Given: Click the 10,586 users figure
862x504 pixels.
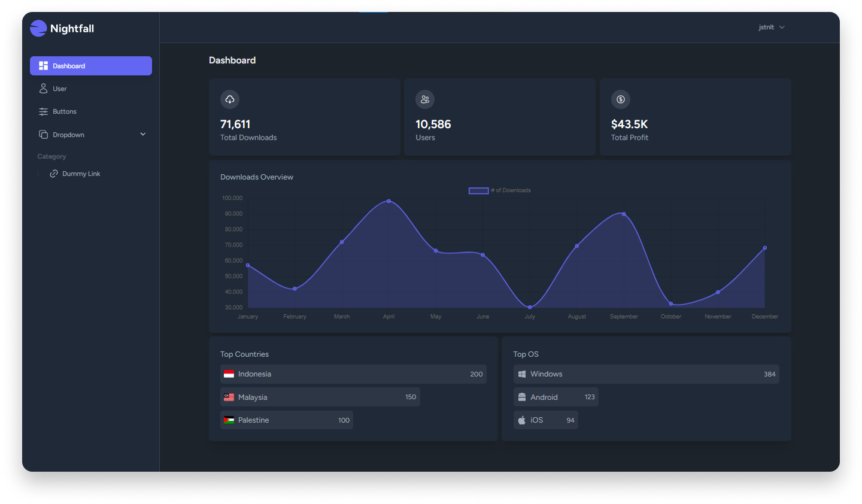Looking at the screenshot, I should (433, 124).
